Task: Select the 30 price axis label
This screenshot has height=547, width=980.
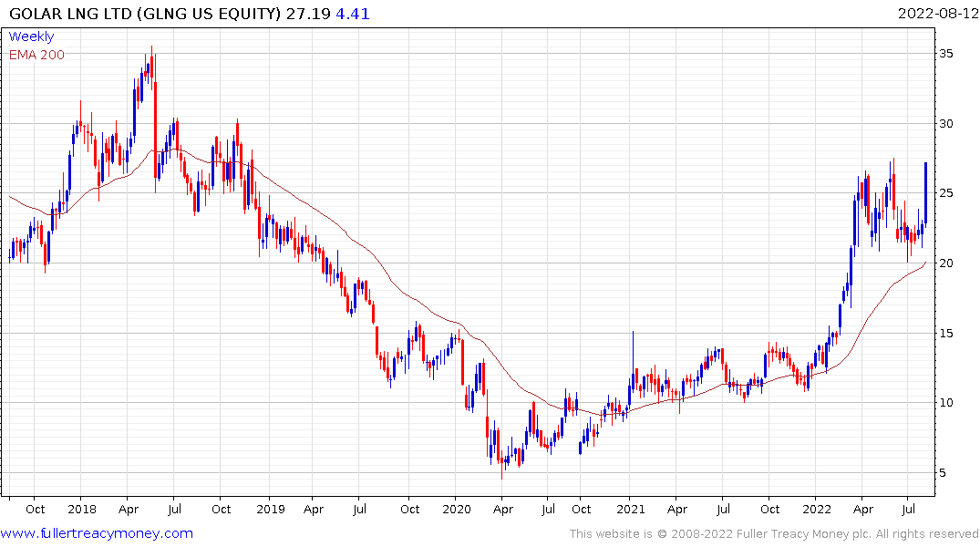Action: 945,124
